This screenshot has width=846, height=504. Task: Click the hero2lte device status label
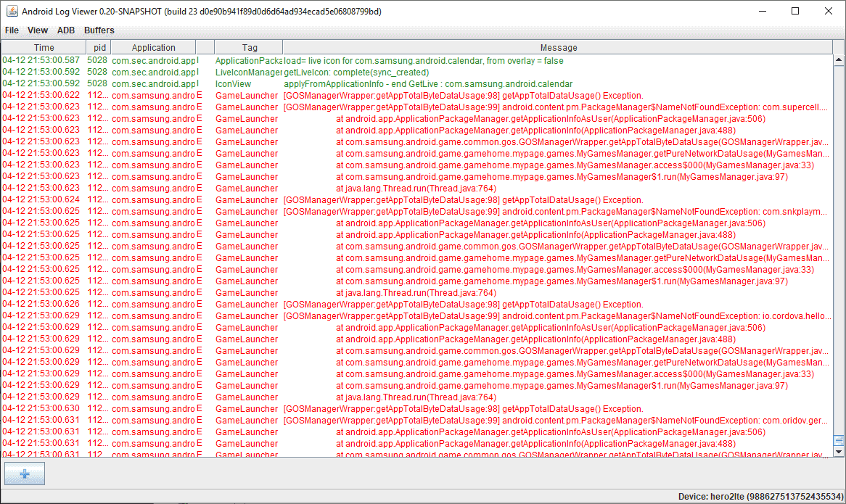point(759,497)
